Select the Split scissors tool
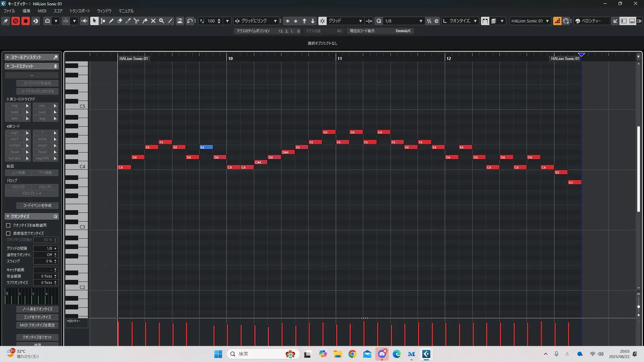644x362 pixels. point(137,21)
